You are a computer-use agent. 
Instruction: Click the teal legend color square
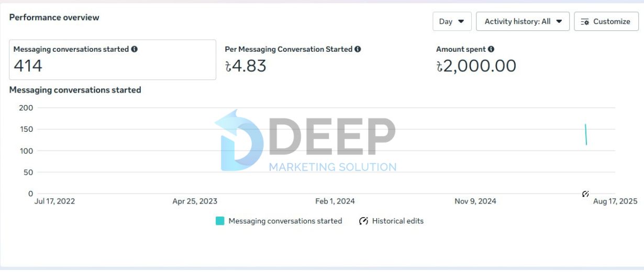click(220, 221)
